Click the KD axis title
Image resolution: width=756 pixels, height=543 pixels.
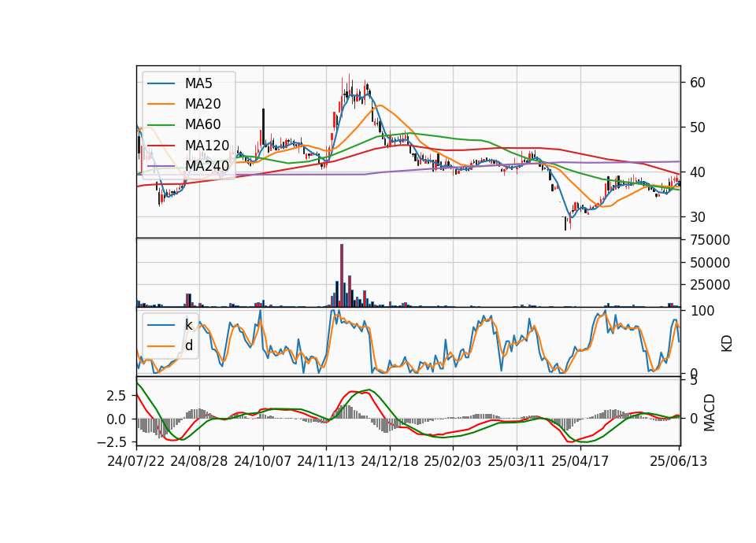point(727,344)
